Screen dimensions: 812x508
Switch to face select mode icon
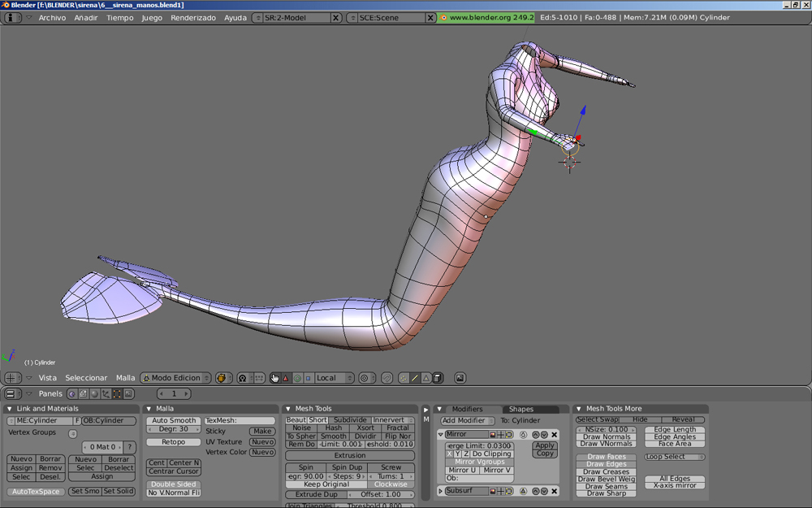[x=426, y=378]
